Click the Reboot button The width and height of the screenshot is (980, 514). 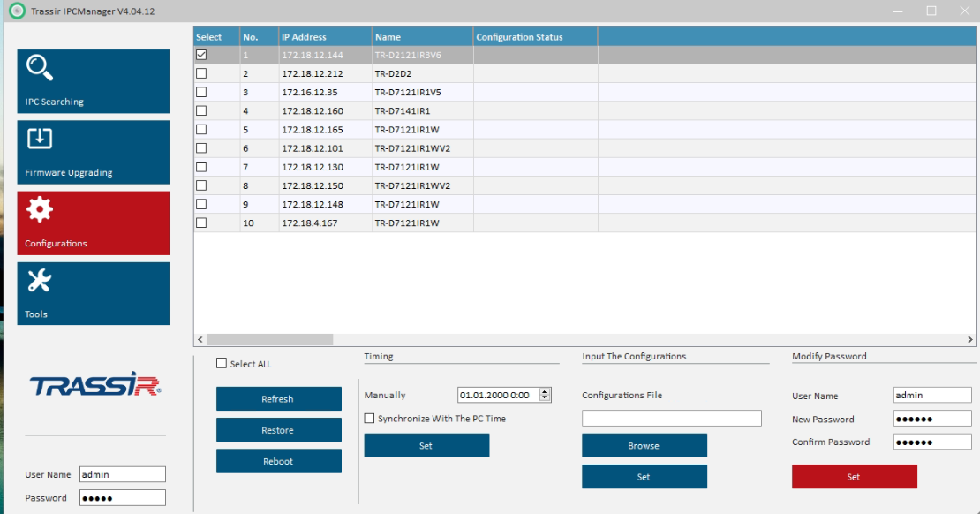279,462
